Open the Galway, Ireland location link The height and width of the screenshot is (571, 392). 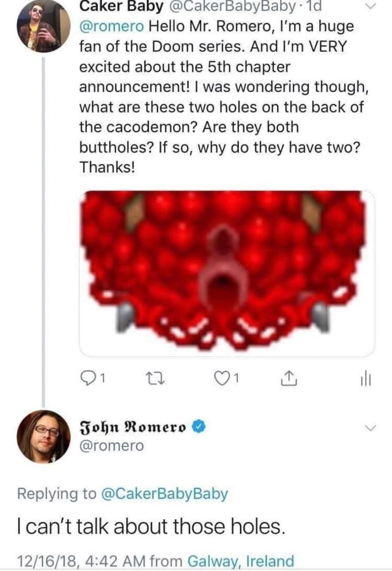coord(241,561)
